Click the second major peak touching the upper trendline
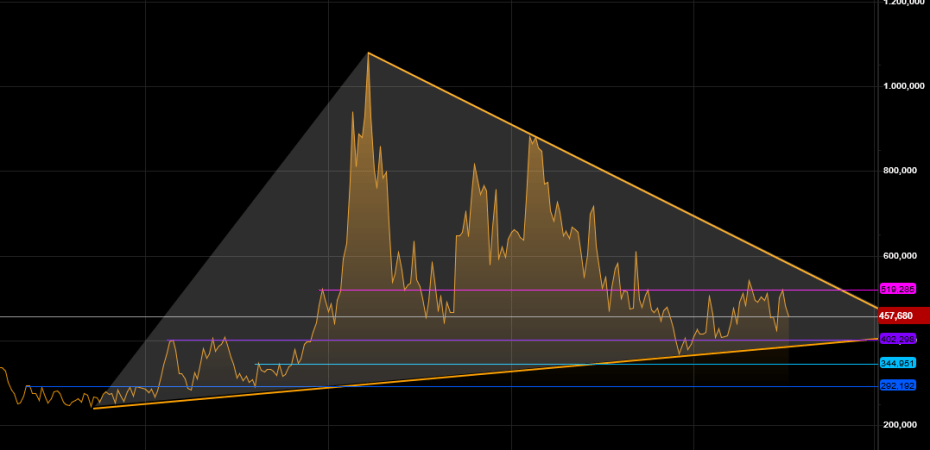 click(x=532, y=136)
